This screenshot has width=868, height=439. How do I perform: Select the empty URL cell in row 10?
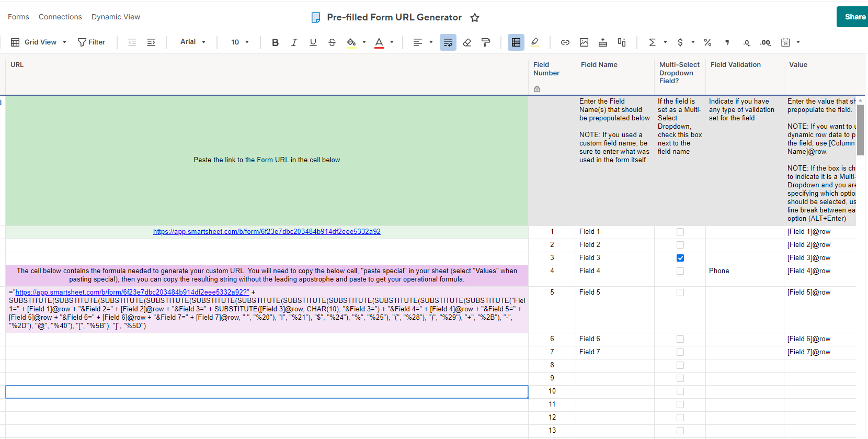[x=267, y=392]
